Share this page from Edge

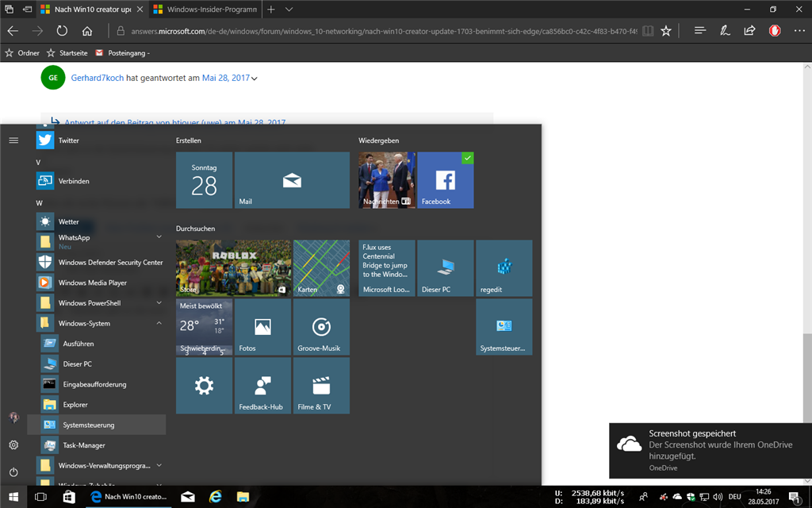click(749, 31)
